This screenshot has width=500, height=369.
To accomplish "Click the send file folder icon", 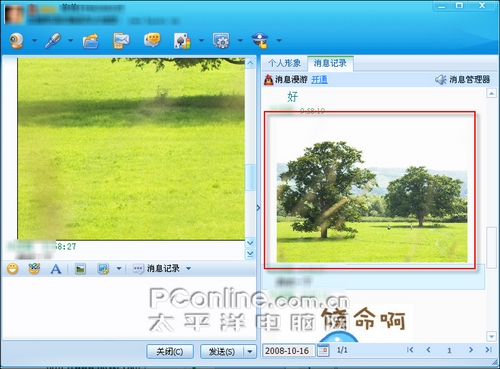I will [91, 41].
